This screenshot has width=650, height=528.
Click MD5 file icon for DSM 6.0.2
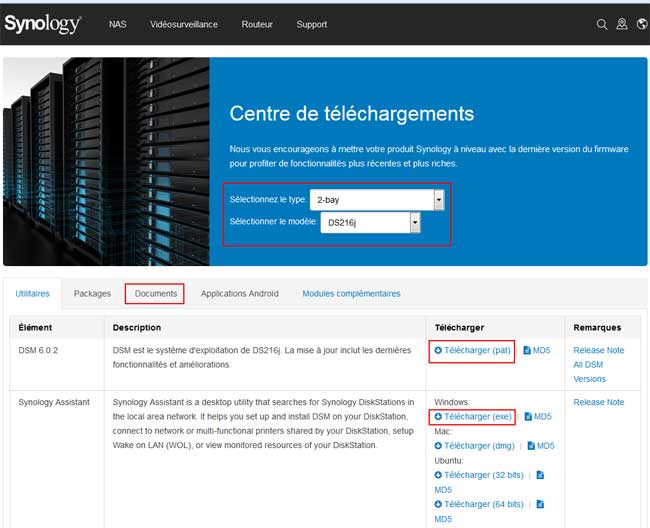(x=526, y=351)
